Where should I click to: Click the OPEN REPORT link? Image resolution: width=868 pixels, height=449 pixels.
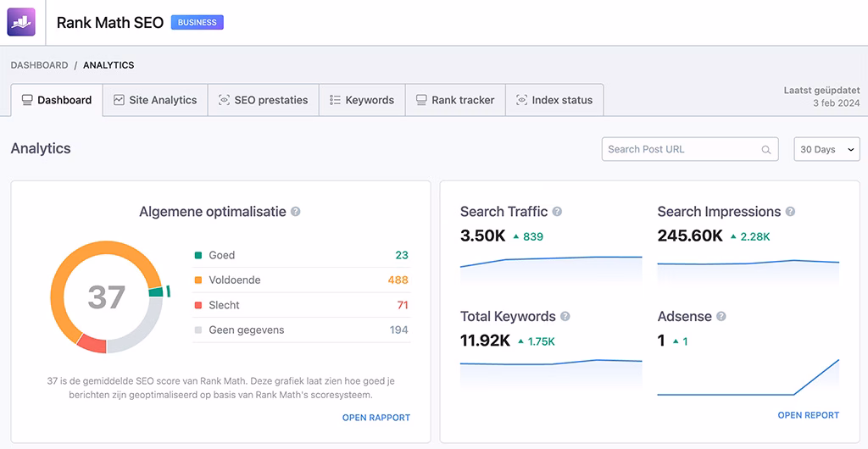point(808,415)
